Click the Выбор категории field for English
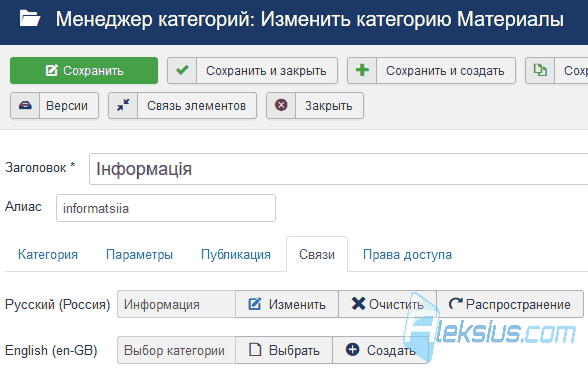 [x=176, y=350]
